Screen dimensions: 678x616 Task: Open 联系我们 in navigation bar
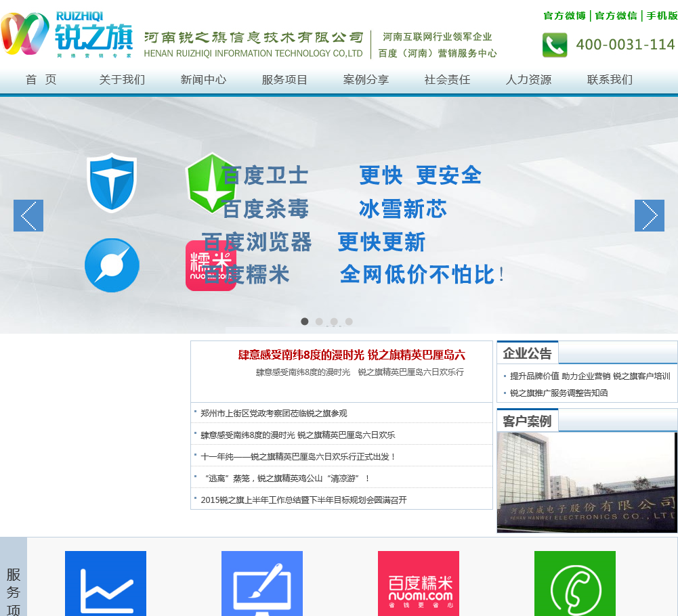pyautogui.click(x=610, y=80)
